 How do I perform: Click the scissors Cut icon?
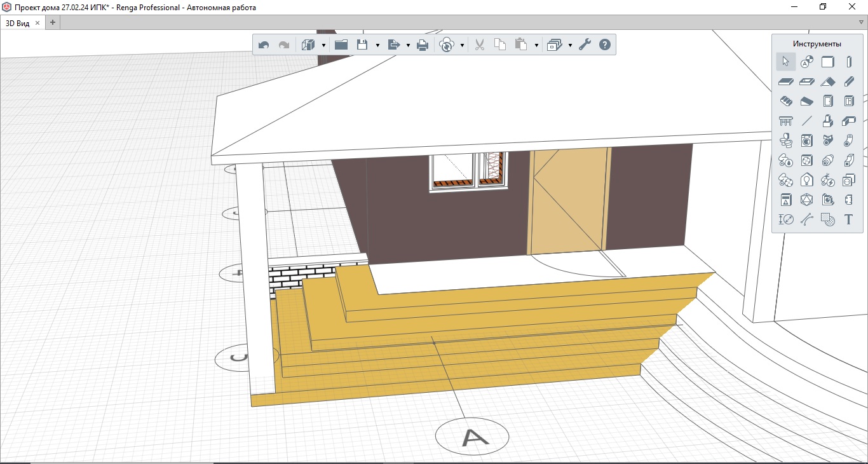[480, 44]
